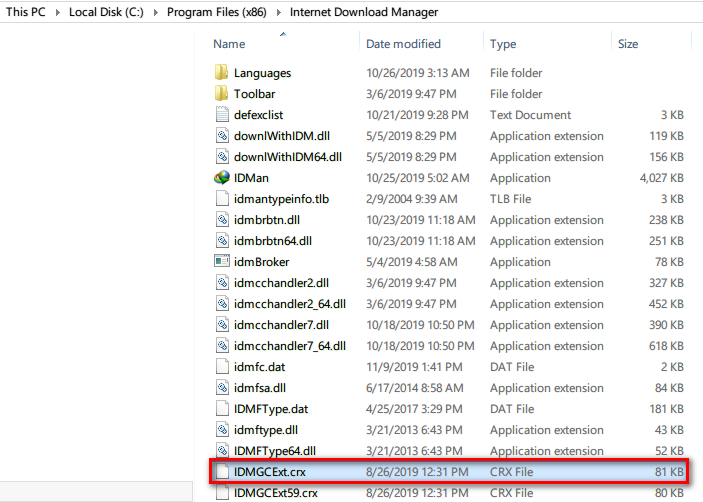Select the idmcchandler2_64.dll file icon
This screenshot has width=703, height=502.
pyautogui.click(x=222, y=303)
